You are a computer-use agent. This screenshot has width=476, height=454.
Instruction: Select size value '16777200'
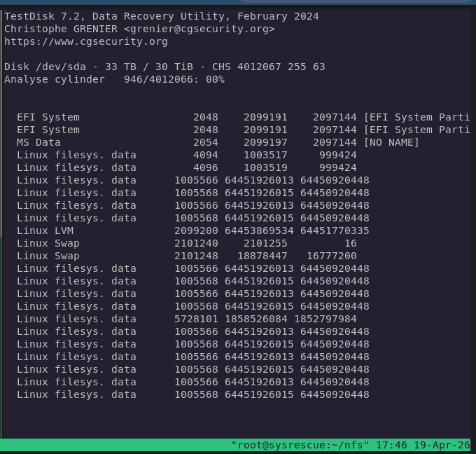pyautogui.click(x=332, y=256)
